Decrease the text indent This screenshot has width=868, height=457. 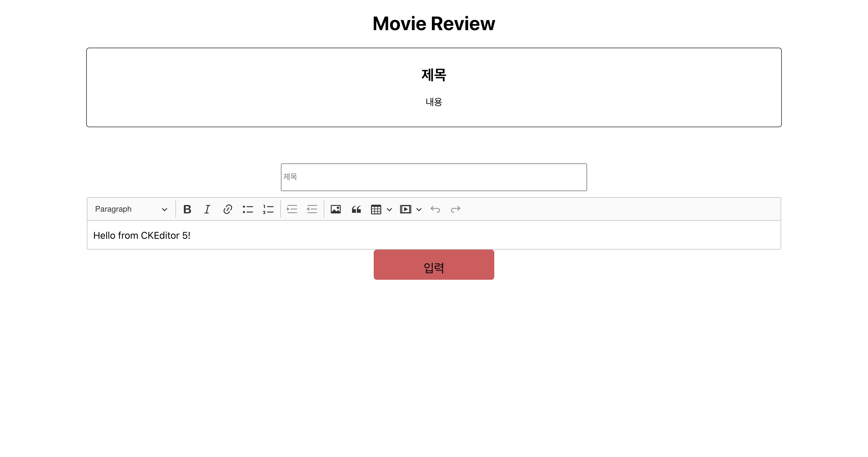coord(312,209)
